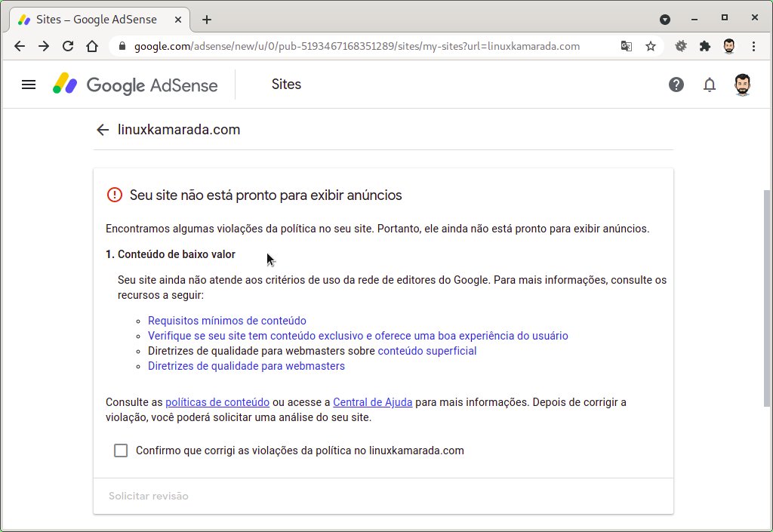Viewport: 773px width, 532px height.
Task: Open the políticas de conteúdo link
Action: 217,402
